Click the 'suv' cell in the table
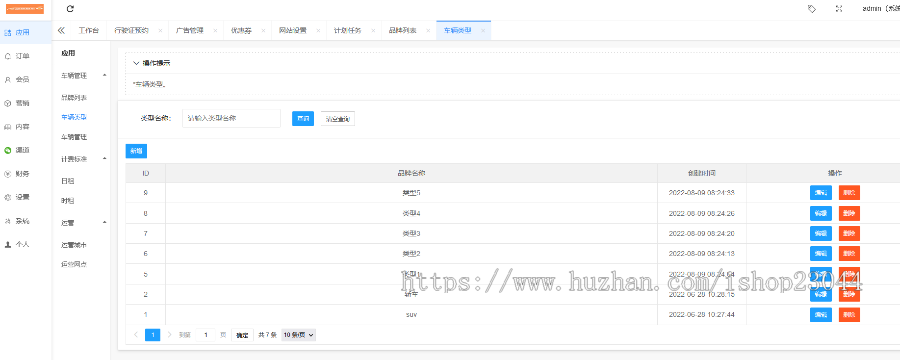The height and width of the screenshot is (360, 900). pyautogui.click(x=411, y=315)
